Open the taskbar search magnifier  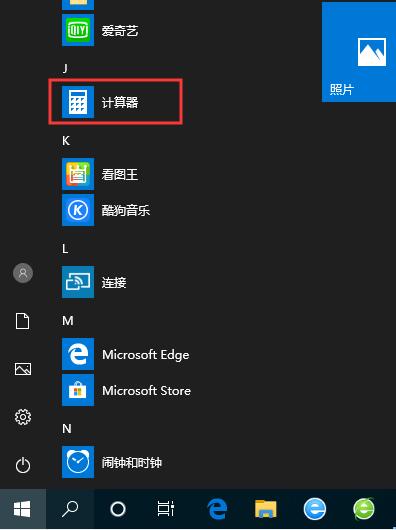click(x=70, y=509)
